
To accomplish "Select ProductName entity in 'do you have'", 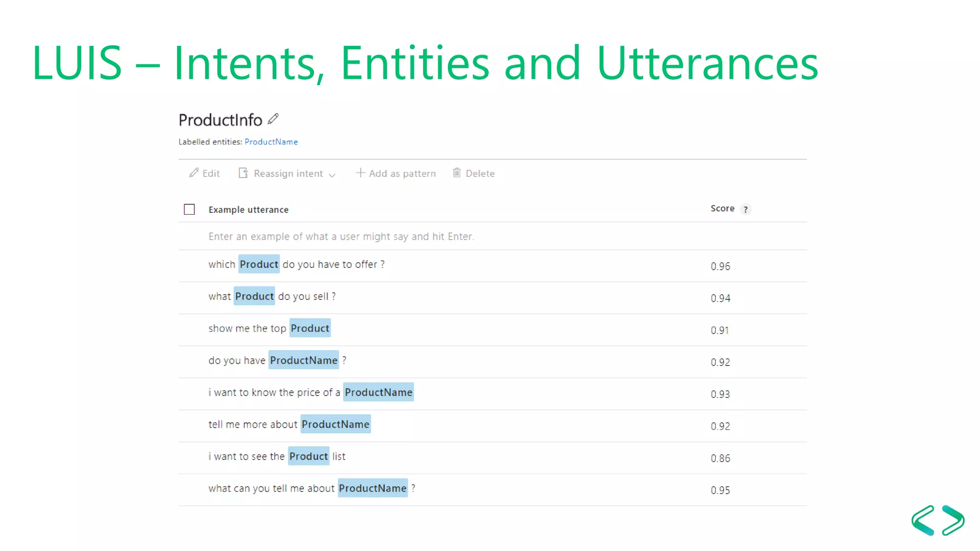I will coord(304,360).
